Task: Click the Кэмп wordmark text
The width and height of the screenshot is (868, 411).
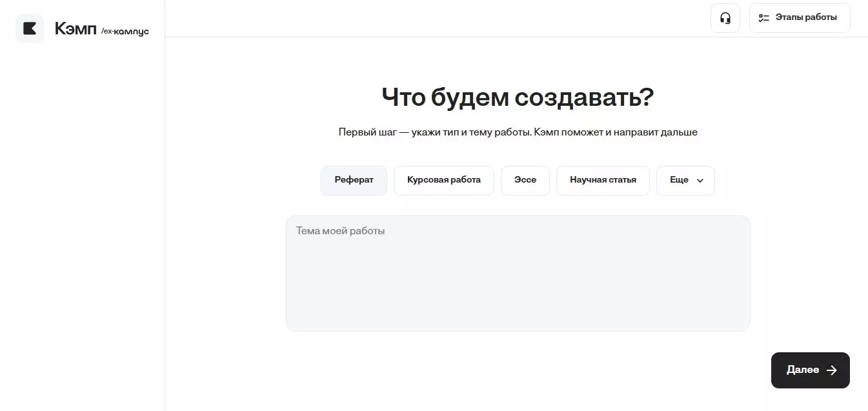Action: (x=76, y=29)
